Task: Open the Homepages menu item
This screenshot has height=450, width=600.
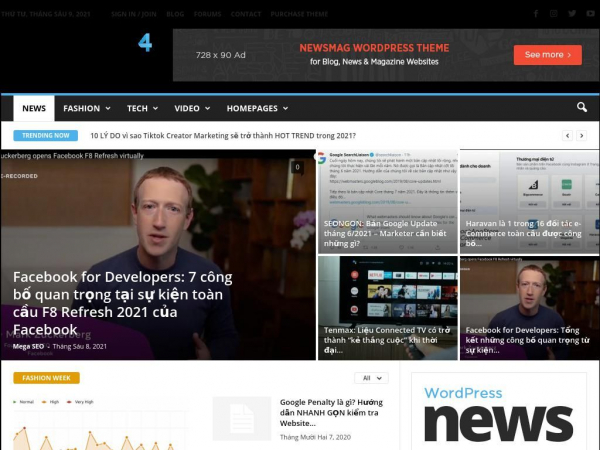Action: coord(252,108)
